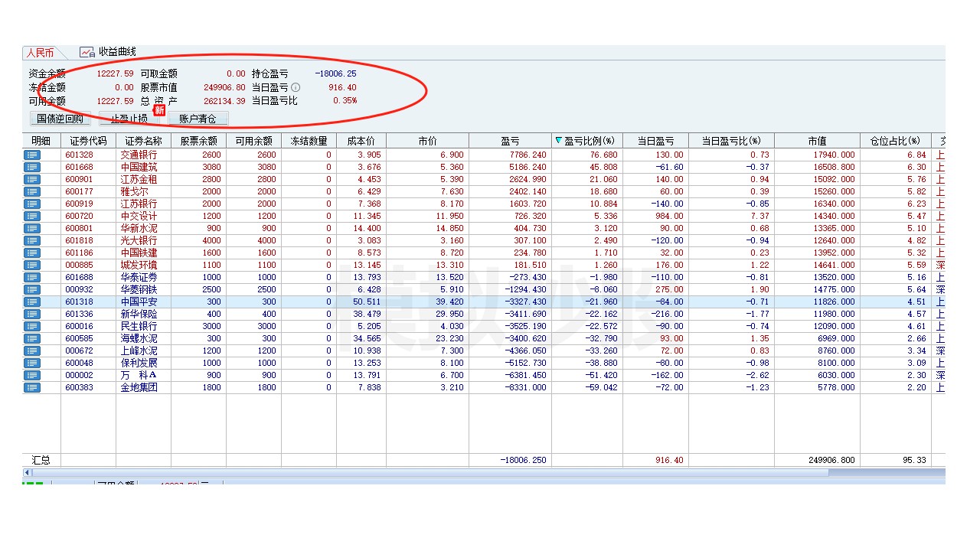Click the detail icon for 万 科A
This screenshot has height=551, width=980.
[32, 375]
